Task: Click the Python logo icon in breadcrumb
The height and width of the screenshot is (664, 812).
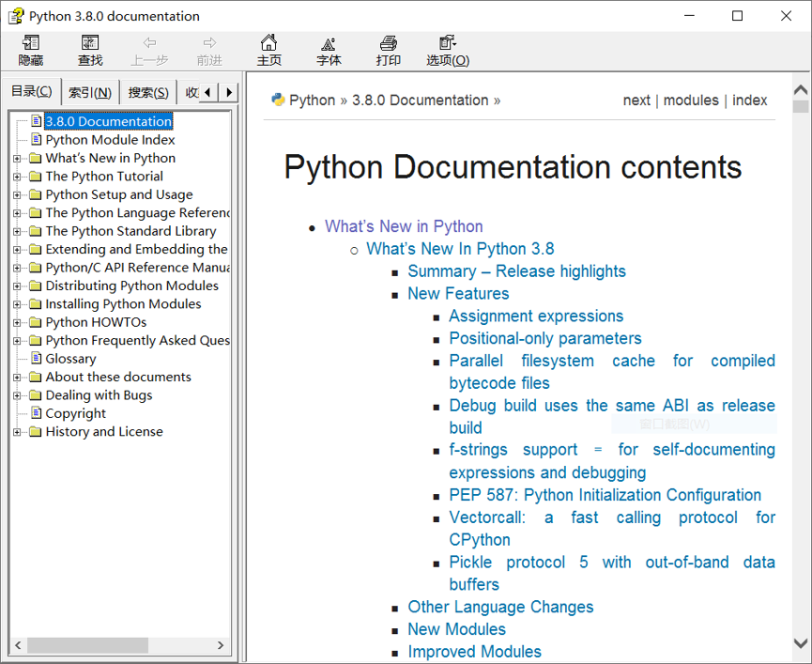Action: point(278,100)
